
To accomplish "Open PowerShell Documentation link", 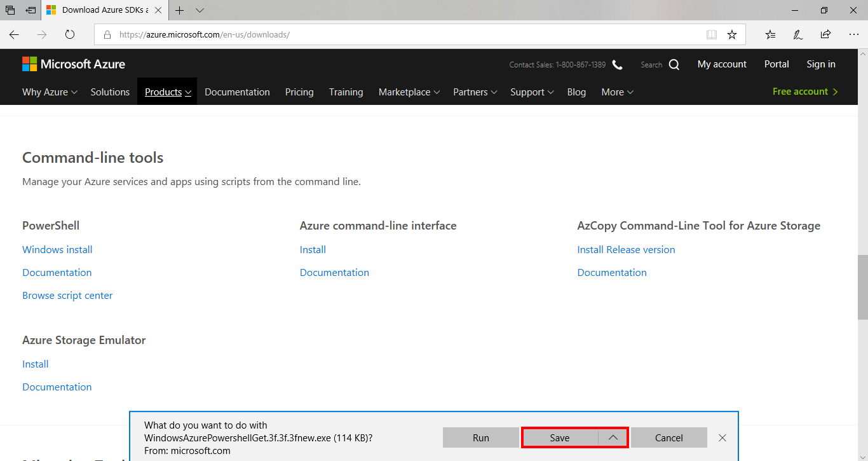I will [57, 273].
